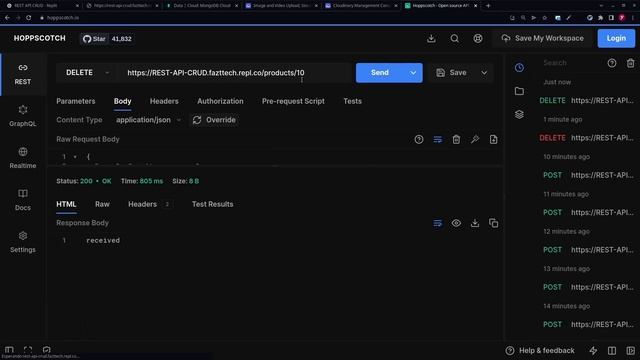Viewport: 640px width, 360px height.
Task: Switch to the request Headers tab
Action: pos(164,101)
